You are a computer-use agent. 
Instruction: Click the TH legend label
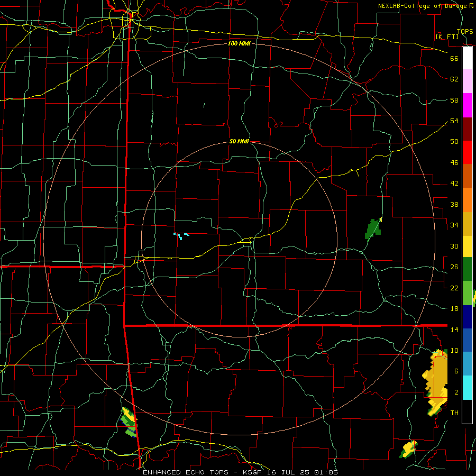click(454, 413)
